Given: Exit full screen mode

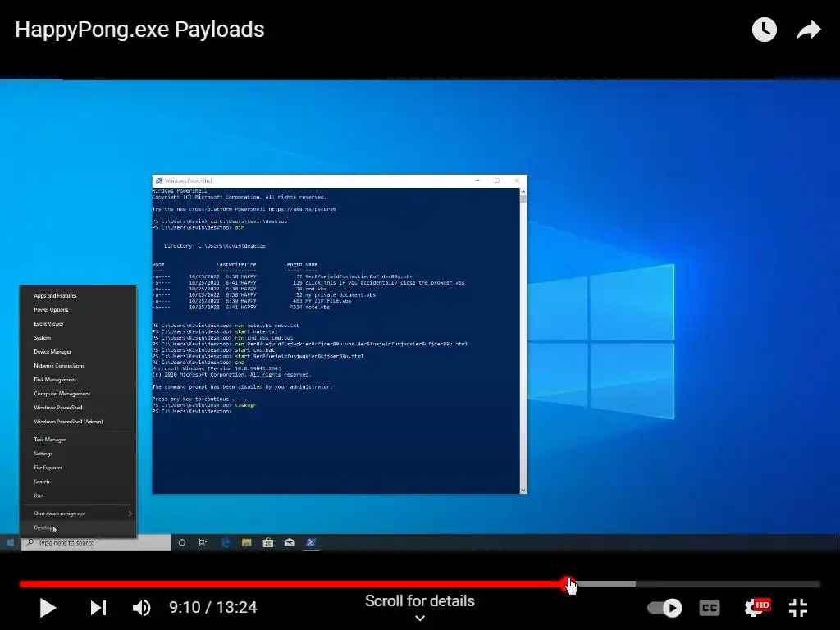Looking at the screenshot, I should click(x=798, y=608).
